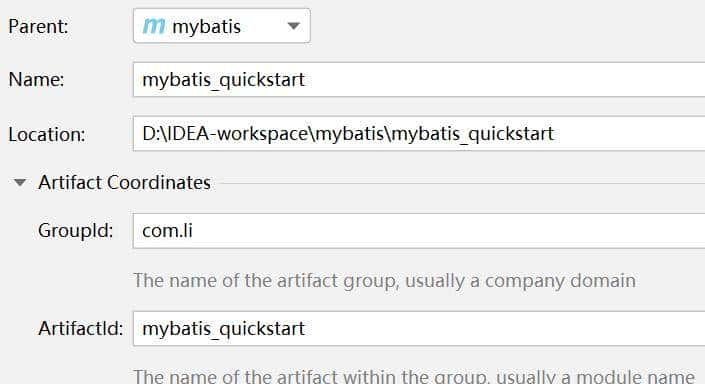Click the hint 'usually a module name'
705x384 pixels.
[595, 376]
